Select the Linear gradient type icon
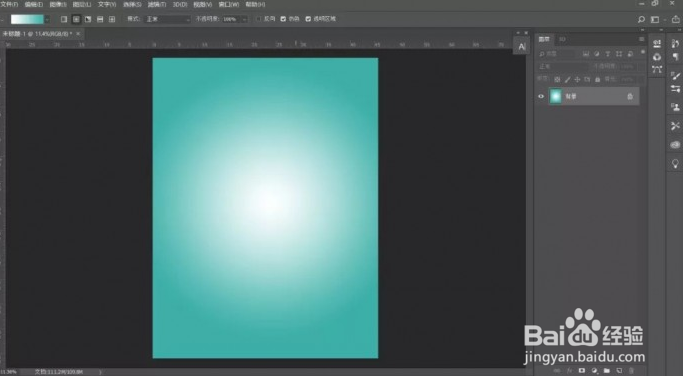 (64, 19)
